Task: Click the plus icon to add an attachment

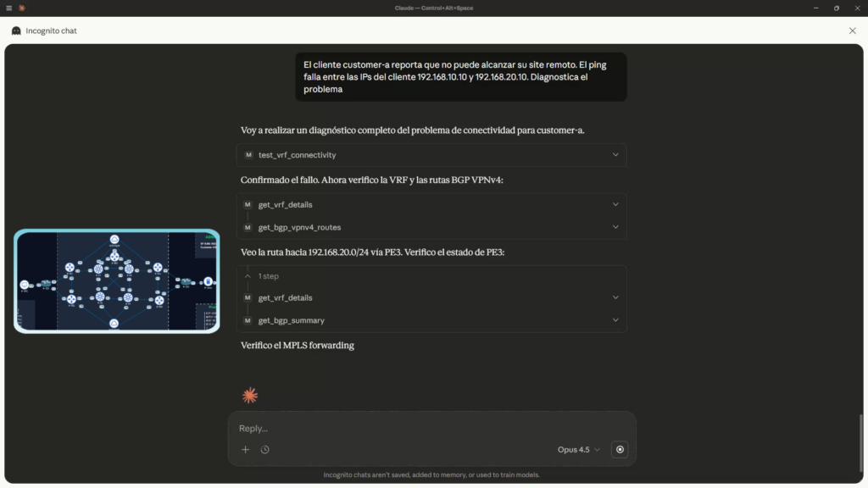Action: (x=246, y=450)
